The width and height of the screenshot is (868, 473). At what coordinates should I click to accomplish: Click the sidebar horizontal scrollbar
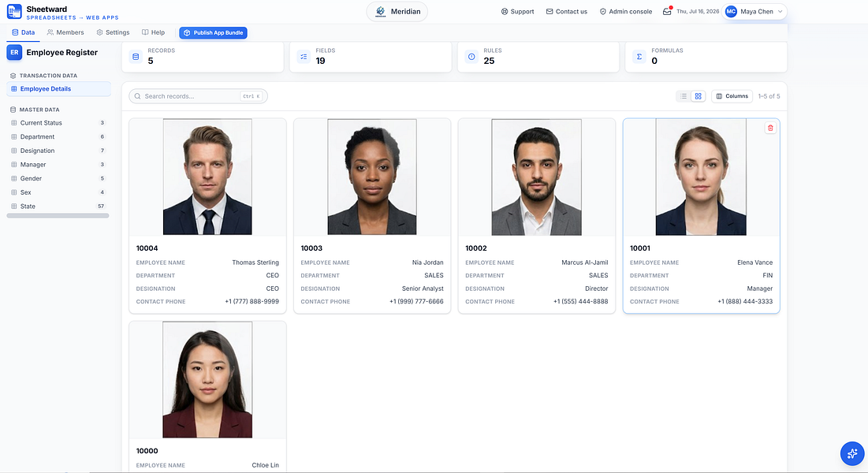(58, 216)
